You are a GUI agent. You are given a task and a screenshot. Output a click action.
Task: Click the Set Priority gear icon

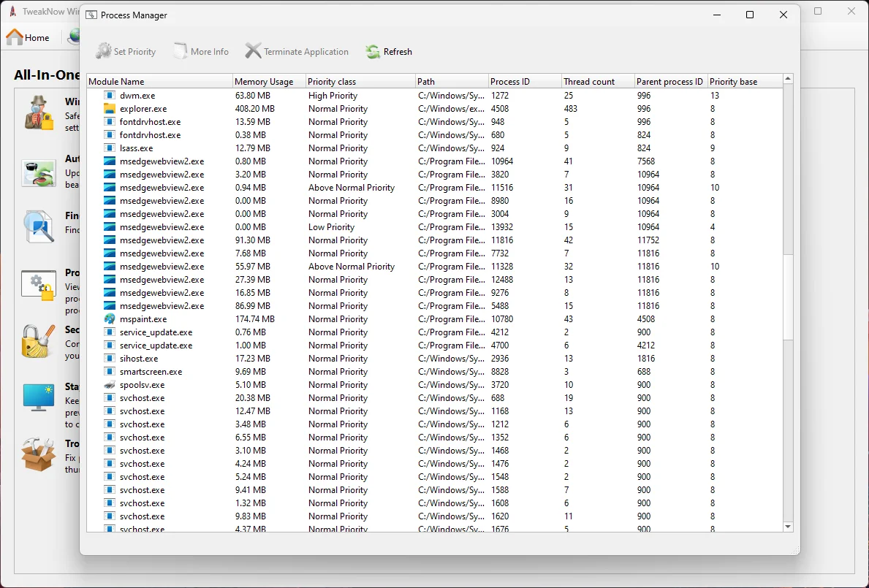click(x=104, y=51)
